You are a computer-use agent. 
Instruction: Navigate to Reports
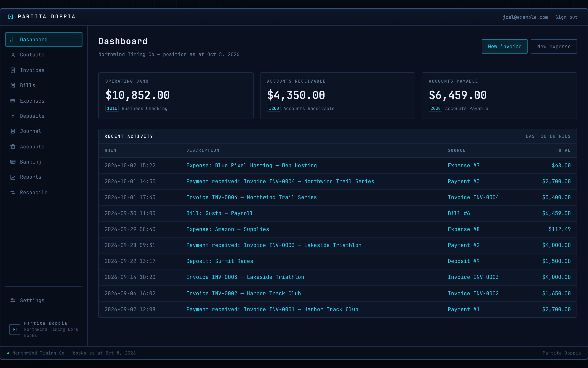tap(44, 177)
